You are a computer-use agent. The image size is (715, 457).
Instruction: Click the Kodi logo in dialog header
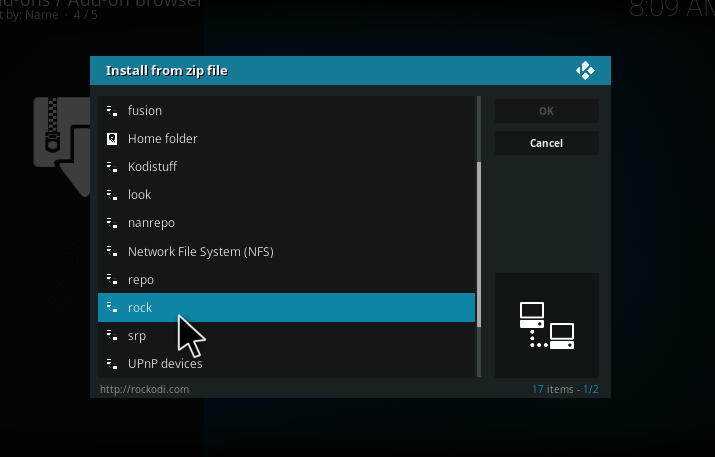pyautogui.click(x=585, y=71)
